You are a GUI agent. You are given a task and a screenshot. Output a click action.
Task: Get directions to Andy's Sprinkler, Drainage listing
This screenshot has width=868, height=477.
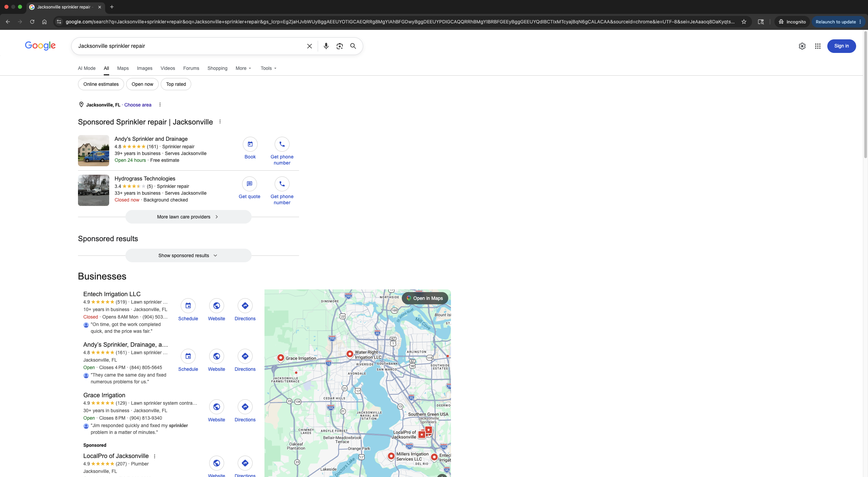pyautogui.click(x=245, y=360)
